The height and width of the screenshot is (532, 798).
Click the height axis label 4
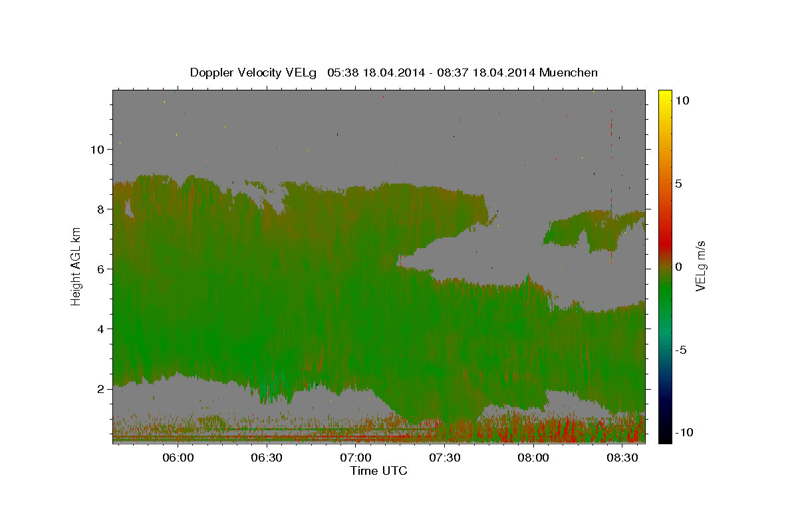pos(101,329)
